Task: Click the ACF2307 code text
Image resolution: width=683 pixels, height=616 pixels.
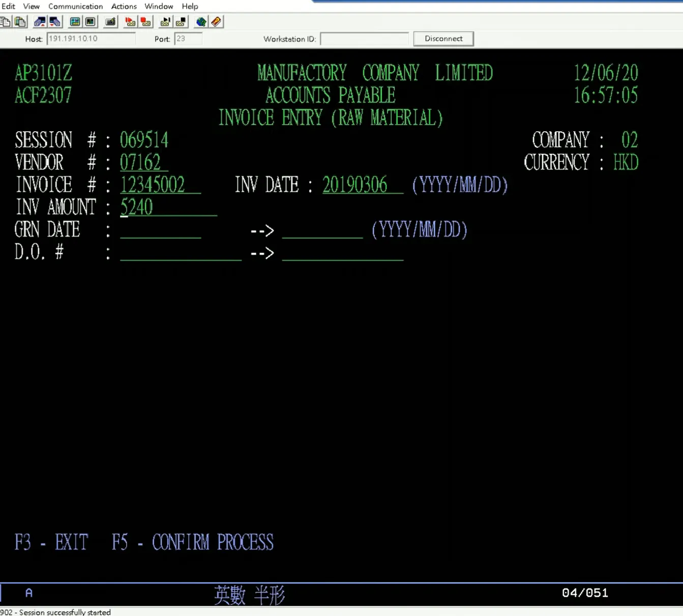Action: (43, 96)
